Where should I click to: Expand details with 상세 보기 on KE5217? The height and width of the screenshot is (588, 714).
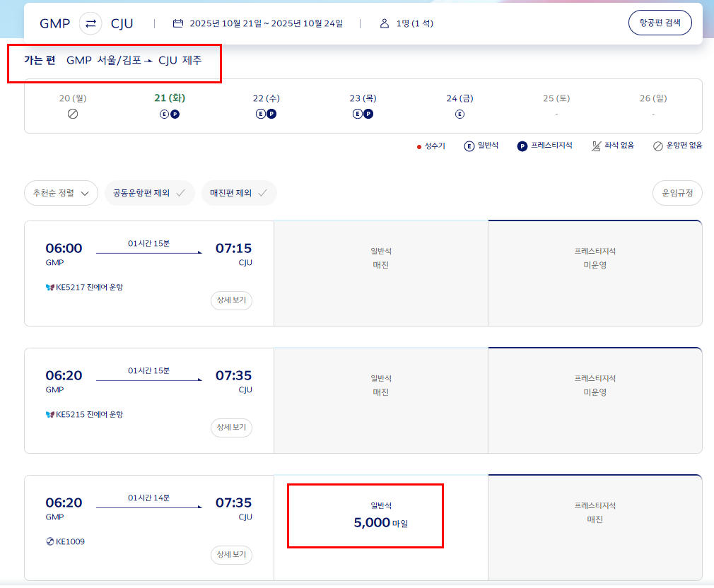231,300
